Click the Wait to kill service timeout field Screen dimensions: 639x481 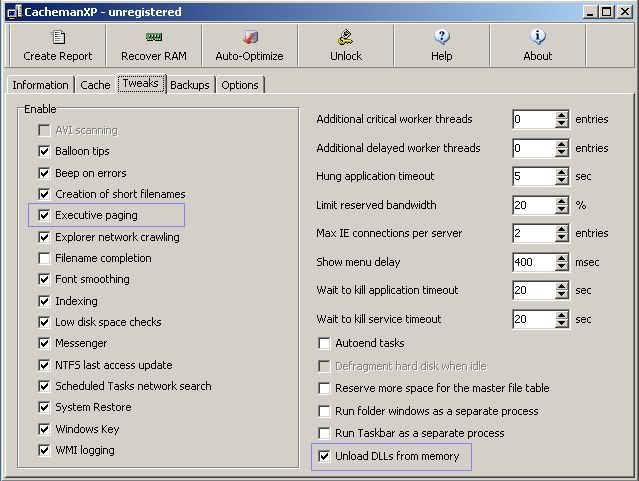534,319
